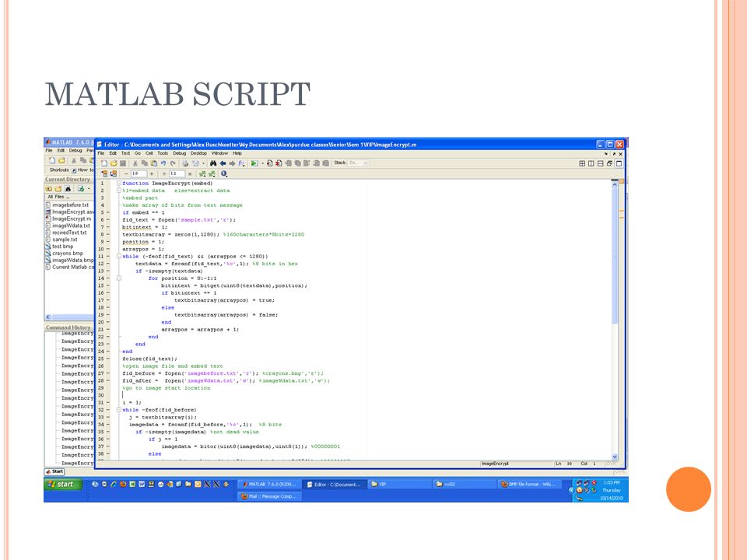Open Editor File menu
747x560 pixels.
coord(100,153)
